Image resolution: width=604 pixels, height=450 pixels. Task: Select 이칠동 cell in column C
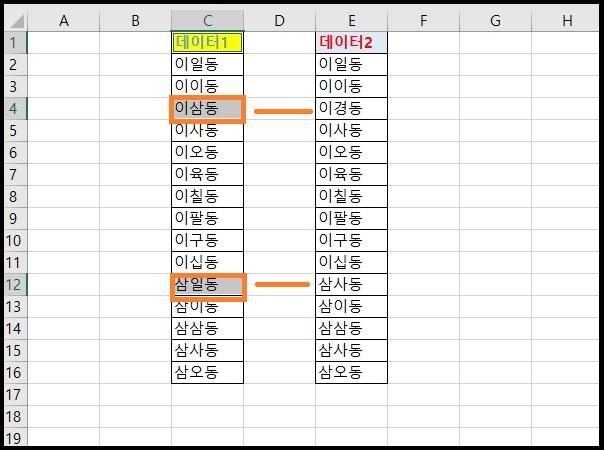coord(208,196)
